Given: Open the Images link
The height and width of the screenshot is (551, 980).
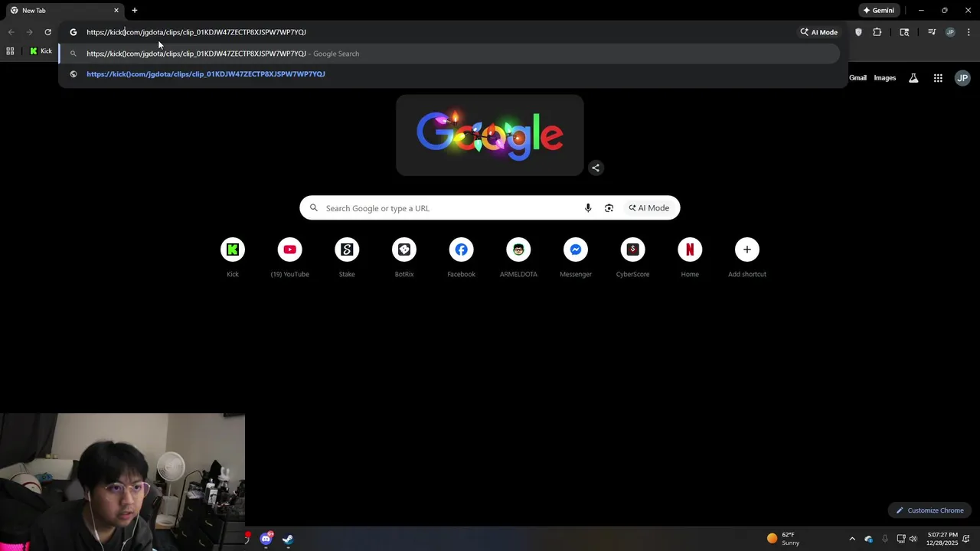Looking at the screenshot, I should click(x=885, y=78).
